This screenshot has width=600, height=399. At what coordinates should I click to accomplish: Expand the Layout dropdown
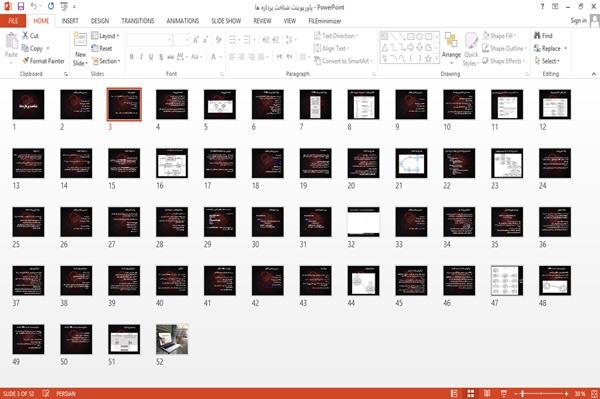105,36
